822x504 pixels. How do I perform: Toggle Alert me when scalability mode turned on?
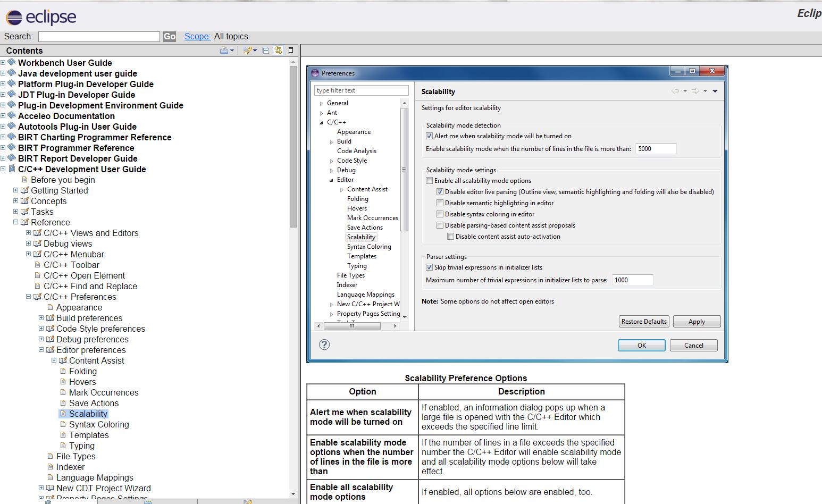coord(429,136)
